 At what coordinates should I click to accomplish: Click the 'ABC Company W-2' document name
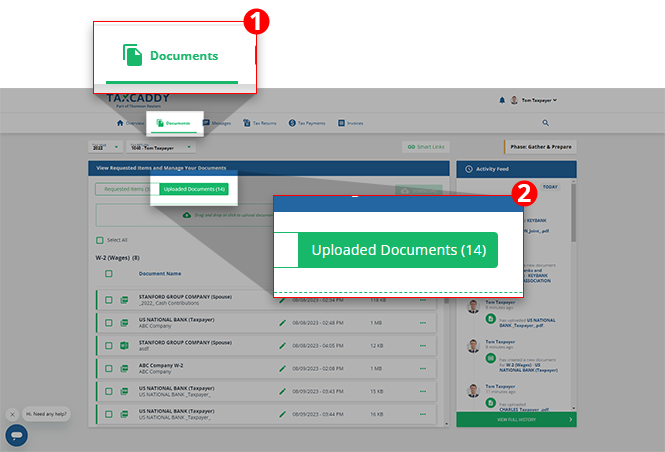161,365
